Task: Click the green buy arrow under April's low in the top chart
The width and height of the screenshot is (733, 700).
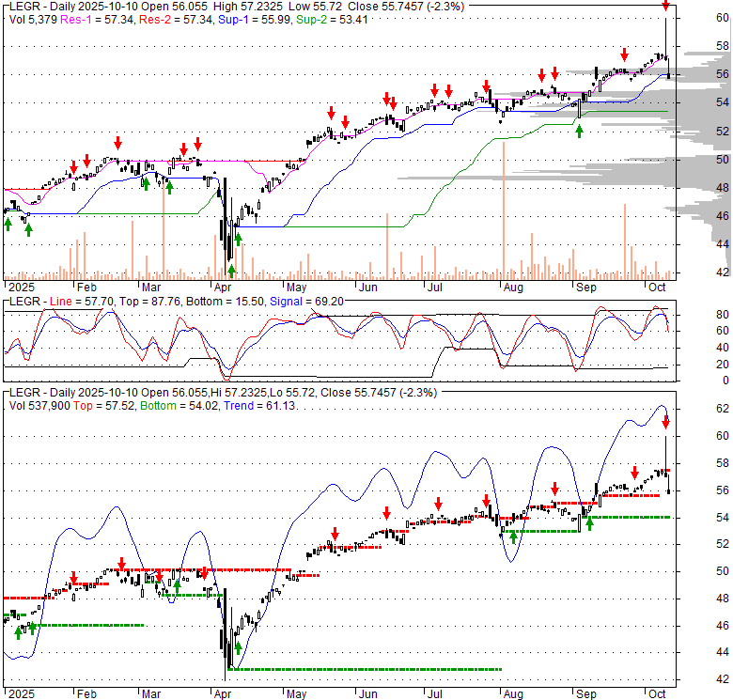Action: [230, 270]
